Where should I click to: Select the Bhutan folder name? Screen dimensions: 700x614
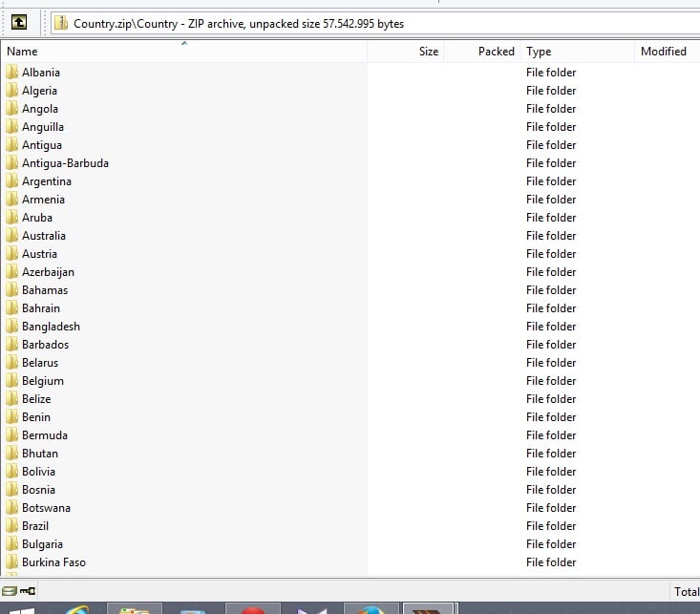click(x=40, y=454)
